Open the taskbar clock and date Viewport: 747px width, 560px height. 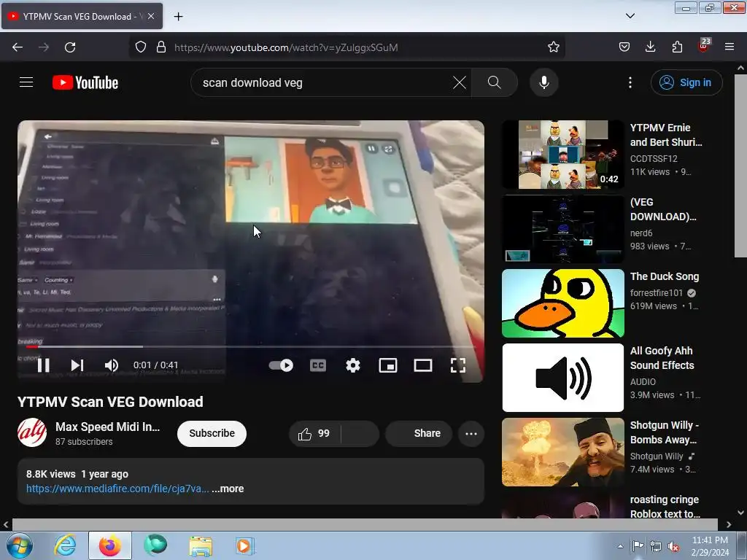pos(710,546)
